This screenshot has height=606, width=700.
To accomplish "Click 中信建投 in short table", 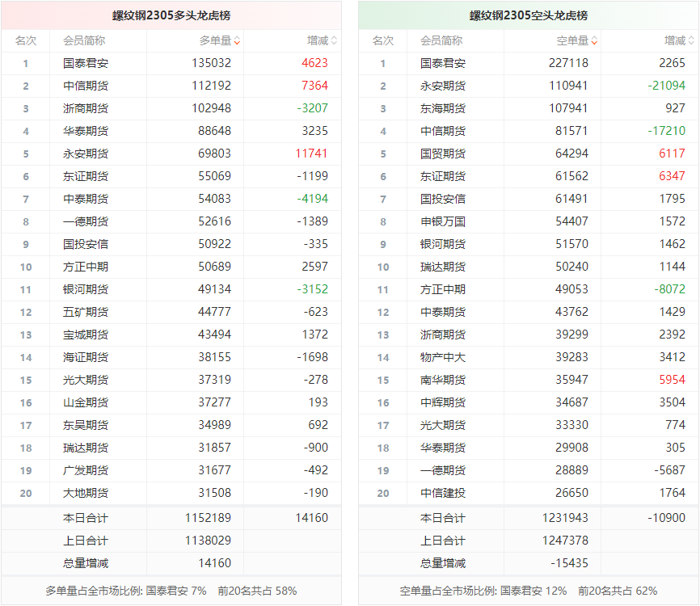I will click(442, 493).
